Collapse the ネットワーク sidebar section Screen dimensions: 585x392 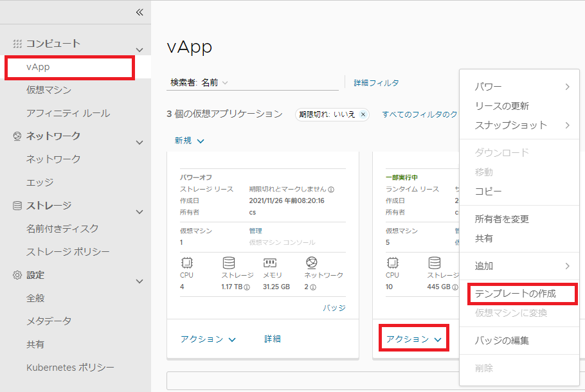pos(139,142)
